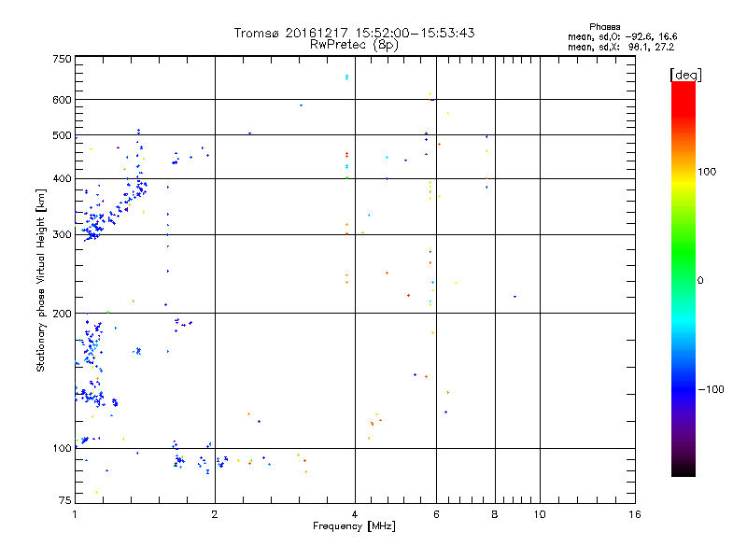The height and width of the screenshot is (560, 747).
Task: Click the y-axis label '200'
Action: pyautogui.click(x=62, y=314)
